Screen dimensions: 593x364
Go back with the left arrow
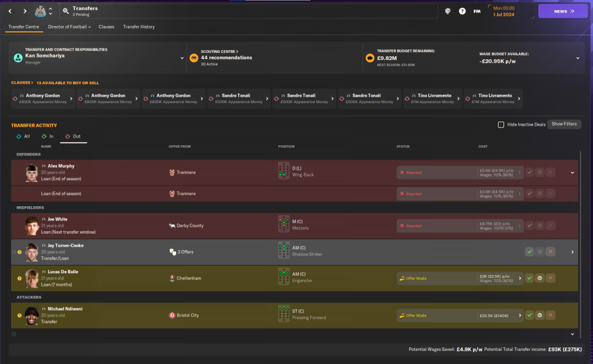10,11
